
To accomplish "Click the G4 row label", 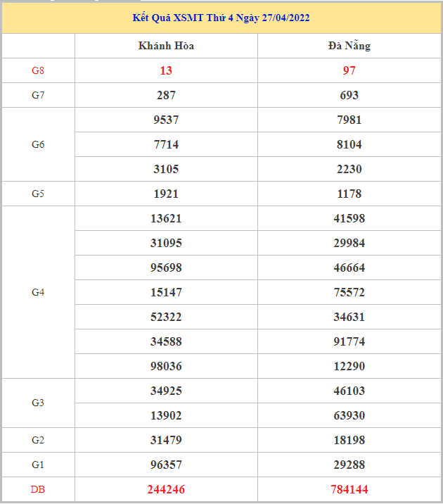I will pyautogui.click(x=38, y=292).
